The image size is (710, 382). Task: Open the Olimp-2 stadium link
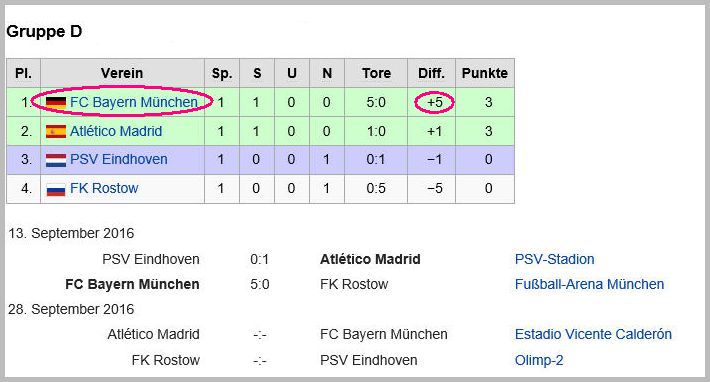click(539, 360)
